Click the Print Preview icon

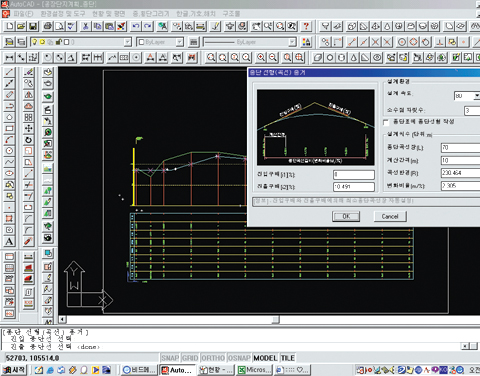pos(59,26)
